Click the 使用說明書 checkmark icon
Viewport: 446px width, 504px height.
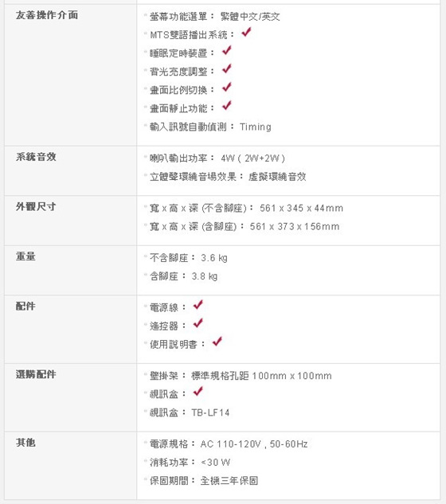coord(217,342)
